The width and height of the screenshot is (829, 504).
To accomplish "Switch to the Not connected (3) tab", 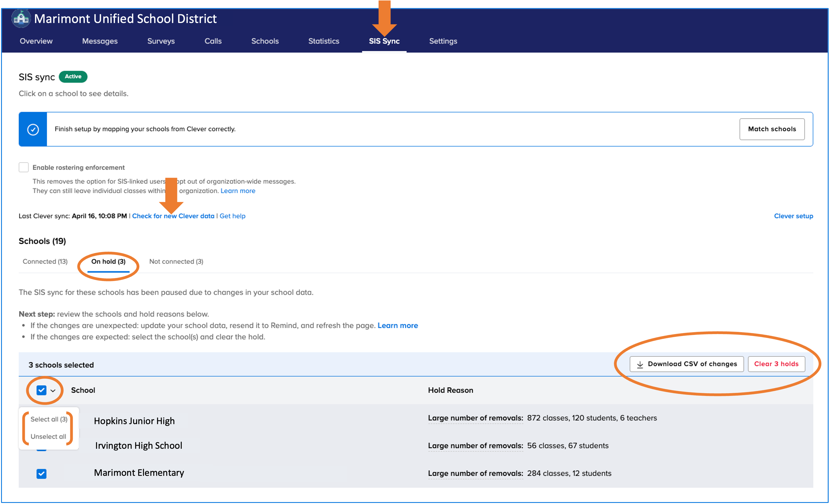I will pyautogui.click(x=176, y=261).
